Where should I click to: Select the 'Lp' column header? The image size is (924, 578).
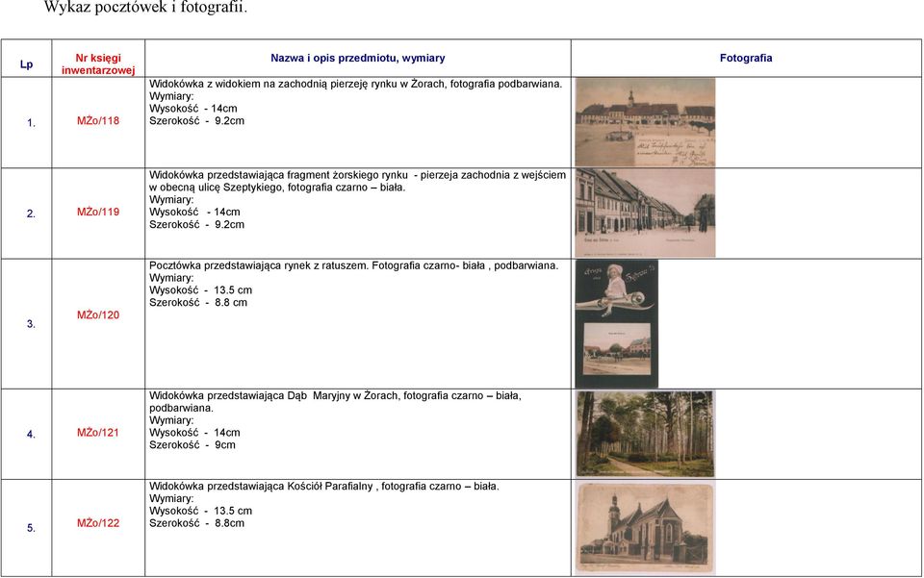27,64
